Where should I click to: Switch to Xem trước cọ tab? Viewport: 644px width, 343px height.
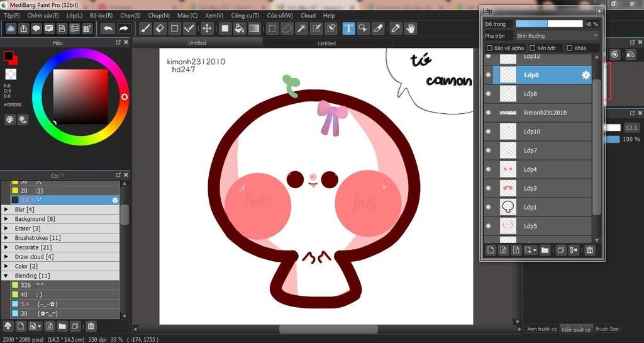(541, 329)
